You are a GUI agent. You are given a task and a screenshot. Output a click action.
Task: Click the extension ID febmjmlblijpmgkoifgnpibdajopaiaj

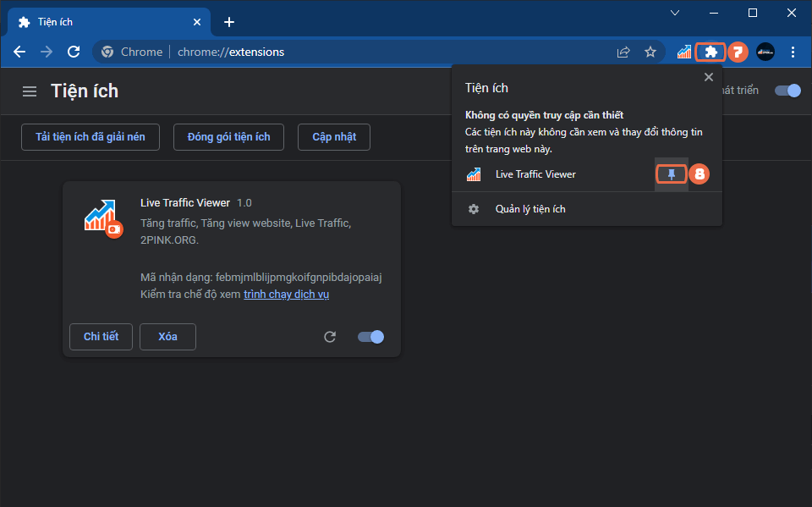[x=299, y=278]
